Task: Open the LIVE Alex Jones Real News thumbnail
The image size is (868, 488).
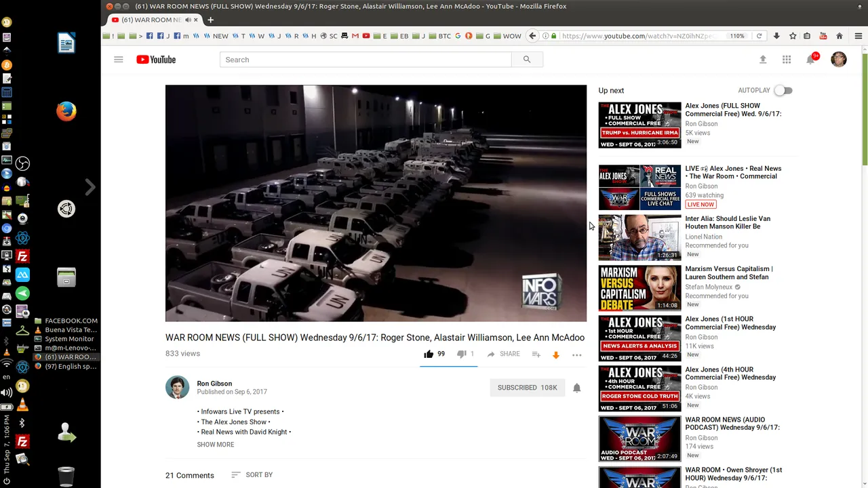Action: (x=639, y=187)
